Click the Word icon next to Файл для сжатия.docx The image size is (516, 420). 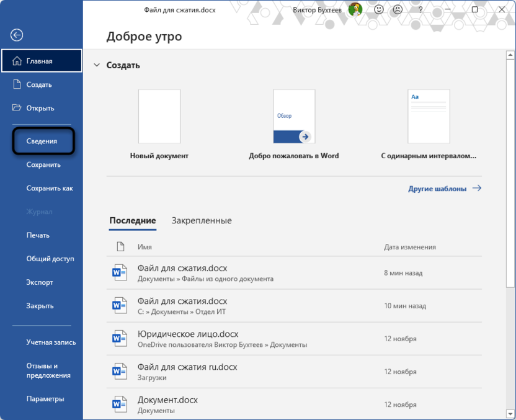(120, 272)
